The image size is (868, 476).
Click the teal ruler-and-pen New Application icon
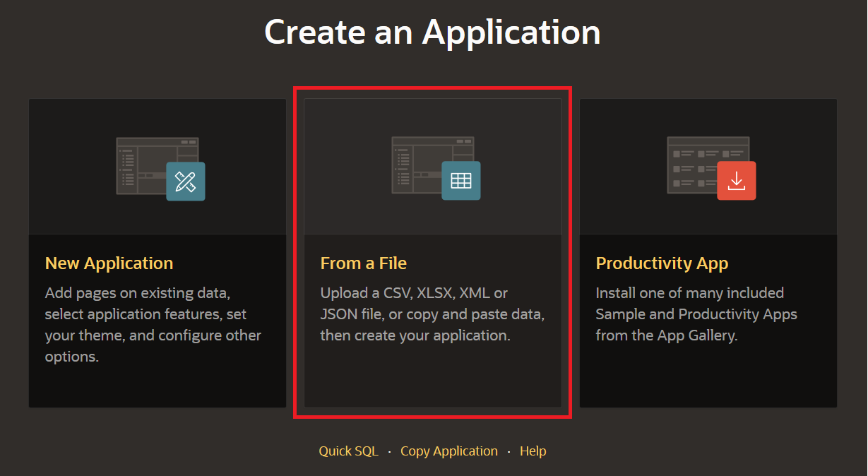click(185, 181)
